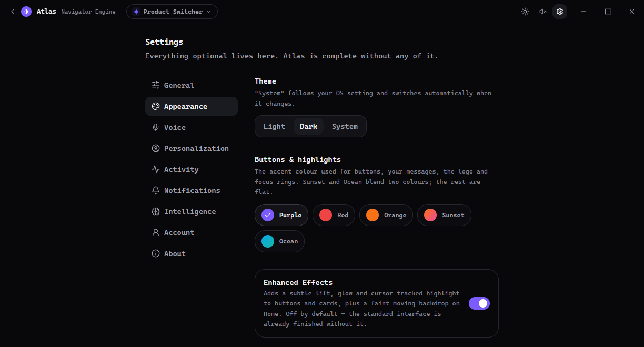Click the Appearance palette icon
Screen dimensions: 644x347
tap(156, 106)
